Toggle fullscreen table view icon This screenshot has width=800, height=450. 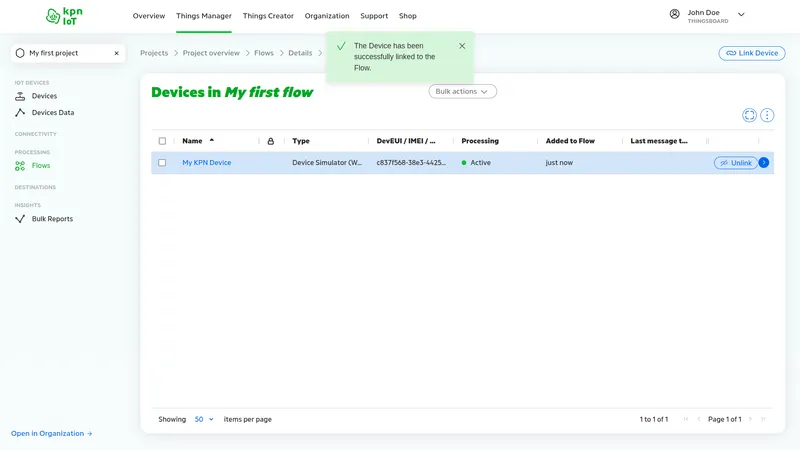point(749,115)
